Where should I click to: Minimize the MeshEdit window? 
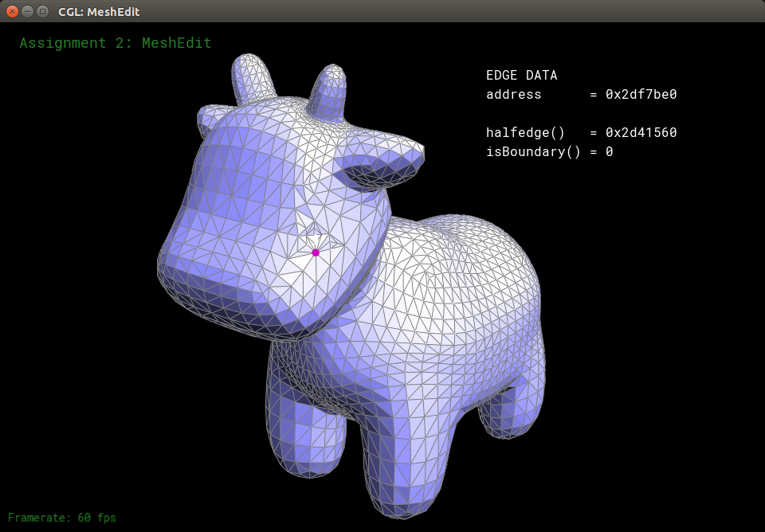pyautogui.click(x=27, y=11)
